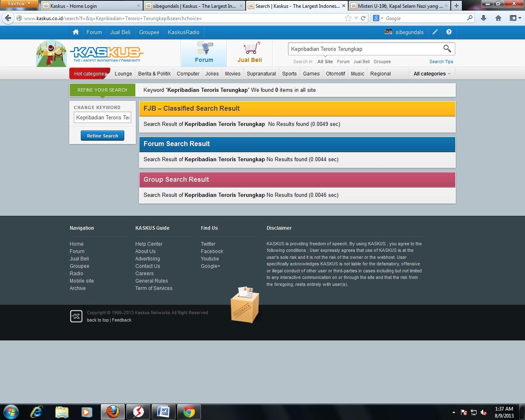Screen dimensions: 525x420
Task: Click the Refine Search button
Action: tap(103, 136)
